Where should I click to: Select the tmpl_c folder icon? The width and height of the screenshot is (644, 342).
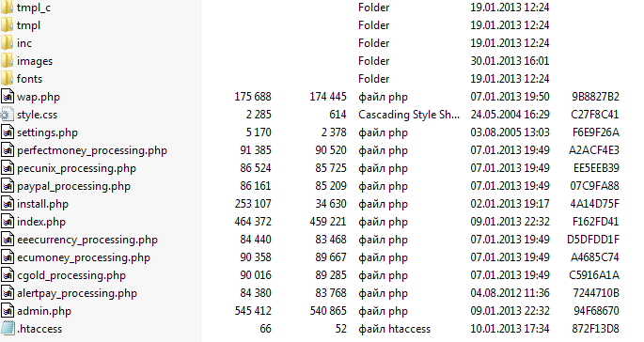pyautogui.click(x=7, y=8)
